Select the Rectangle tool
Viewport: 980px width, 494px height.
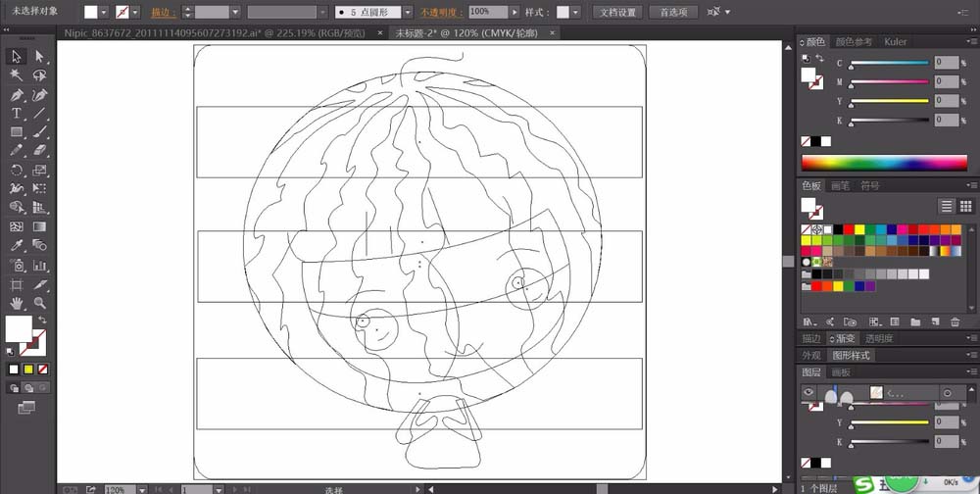pos(17,132)
